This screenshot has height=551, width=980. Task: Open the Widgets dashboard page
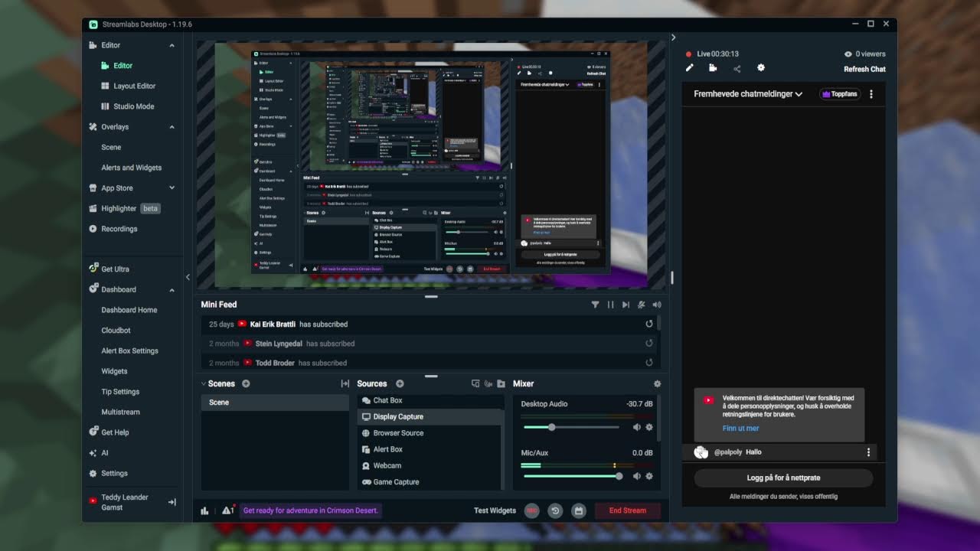(114, 371)
